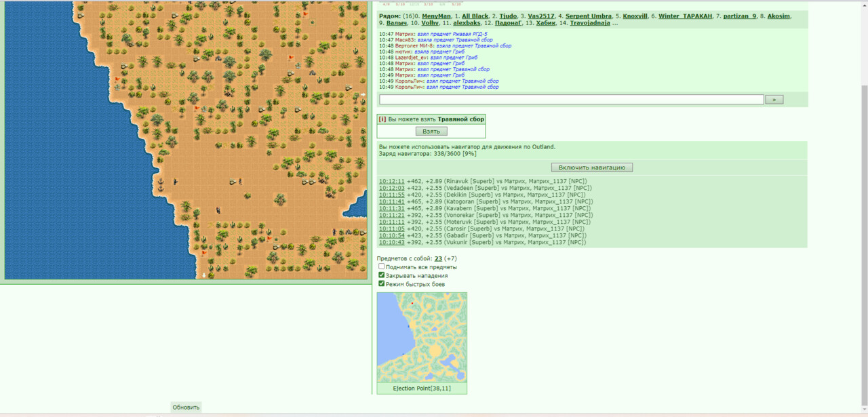Open battle log 10:11:41 link

click(x=391, y=202)
